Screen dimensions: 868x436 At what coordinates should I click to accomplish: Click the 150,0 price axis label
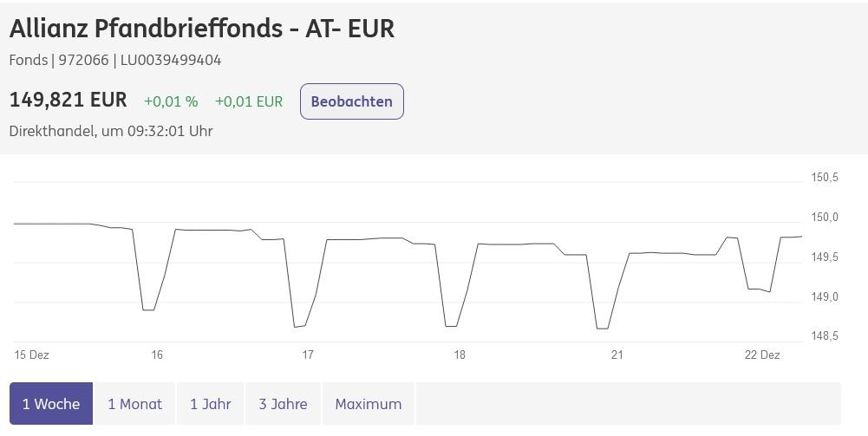pyautogui.click(x=825, y=218)
